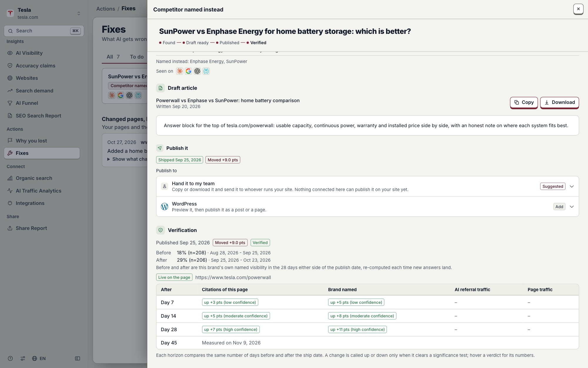Expand the Hand it to my team option
This screenshot has height=368, width=588.
(x=572, y=186)
